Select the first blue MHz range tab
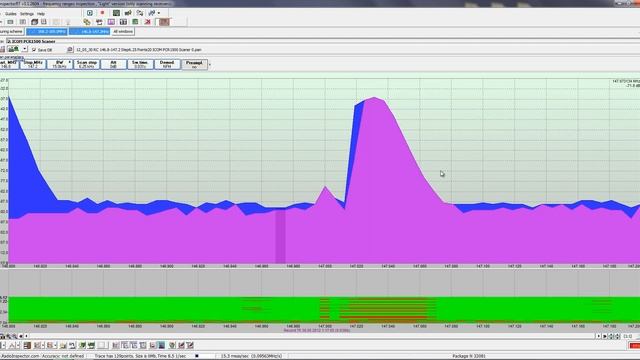This screenshot has height=360, width=640. (47, 31)
